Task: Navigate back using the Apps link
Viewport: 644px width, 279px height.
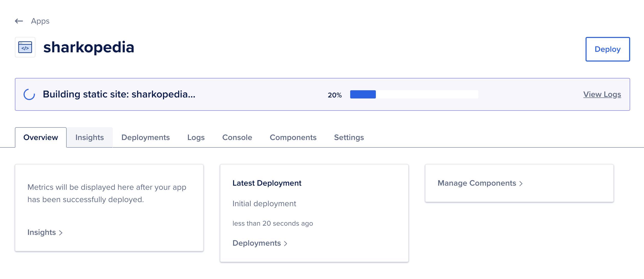Action: (x=40, y=21)
